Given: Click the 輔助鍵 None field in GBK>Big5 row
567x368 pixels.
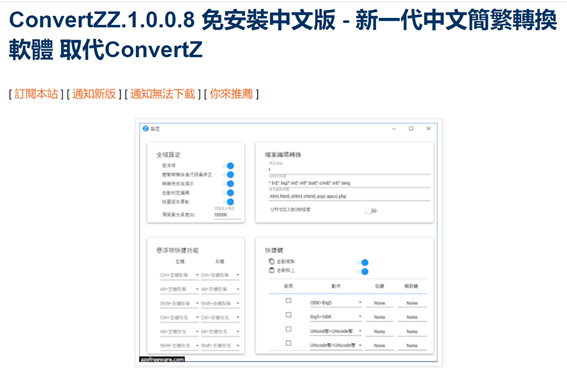Looking at the screenshot, I should (x=412, y=303).
